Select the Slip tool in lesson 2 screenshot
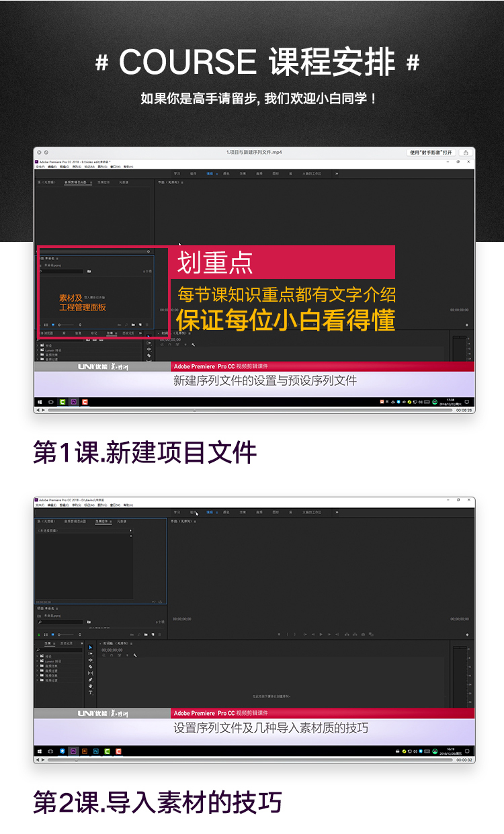504x834 pixels. coord(90,673)
